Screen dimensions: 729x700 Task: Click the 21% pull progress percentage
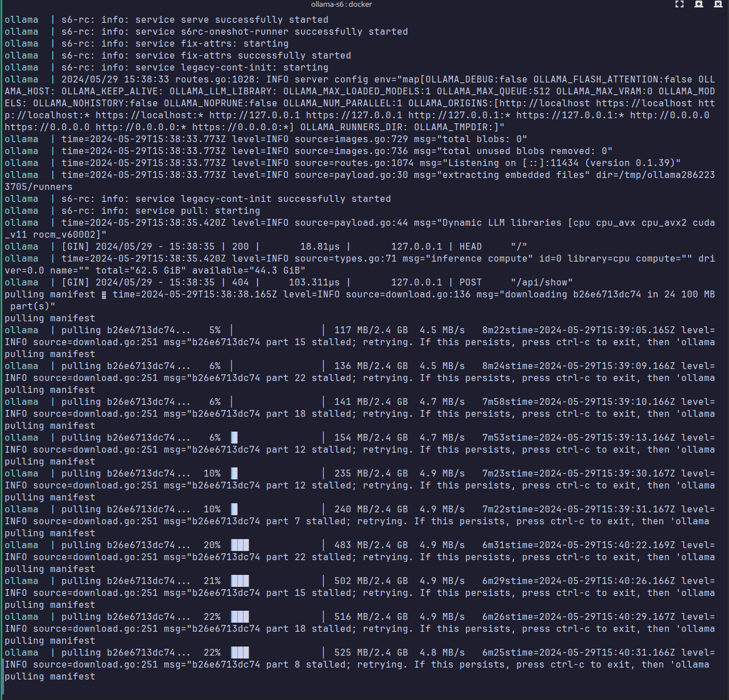[212, 581]
